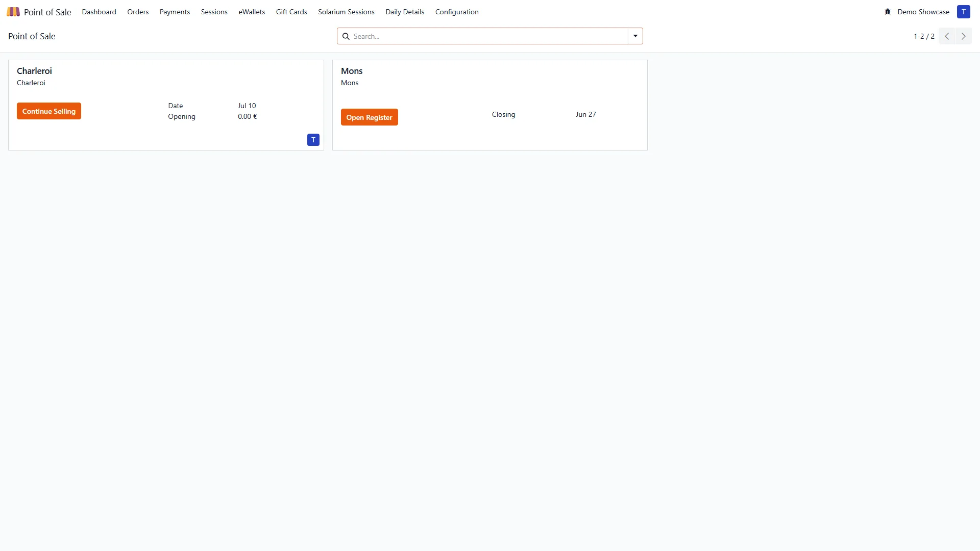Go to next page with right chevron
This screenshot has width=980, height=551.
tap(964, 36)
